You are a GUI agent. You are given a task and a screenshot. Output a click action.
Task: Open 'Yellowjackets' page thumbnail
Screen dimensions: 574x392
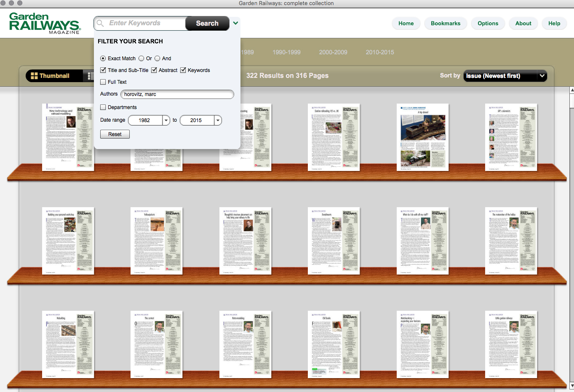156,241
